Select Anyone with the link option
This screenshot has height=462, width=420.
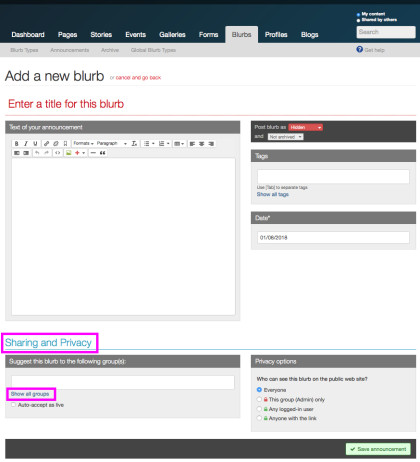tap(259, 418)
